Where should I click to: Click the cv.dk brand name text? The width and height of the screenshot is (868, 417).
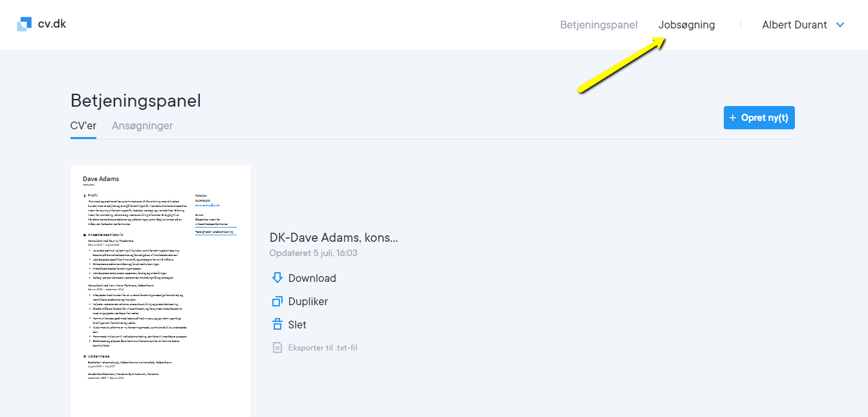pyautogui.click(x=52, y=25)
